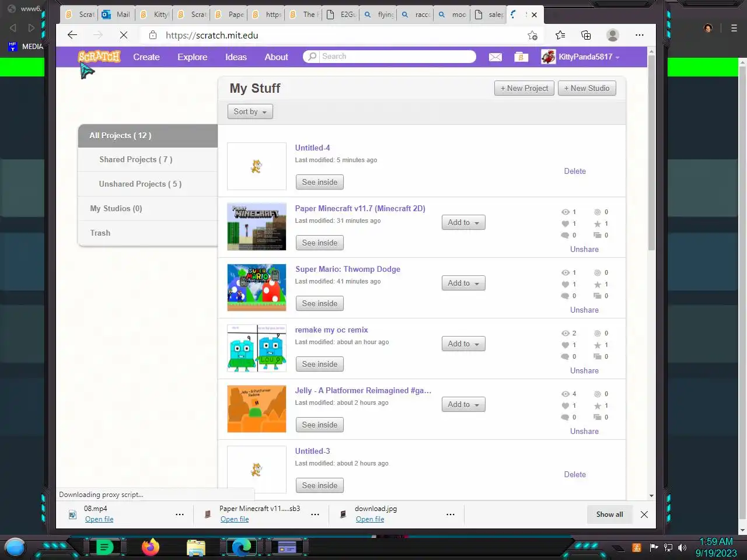Unshare remake my oc remix
The width and height of the screenshot is (747, 560).
[x=584, y=370]
